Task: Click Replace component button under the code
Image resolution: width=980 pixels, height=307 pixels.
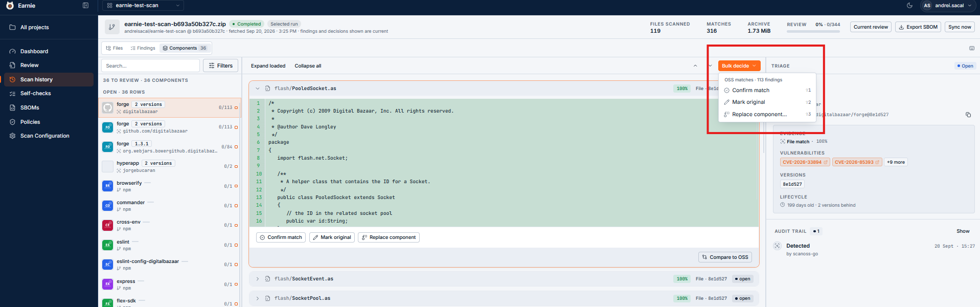Action: [389, 237]
